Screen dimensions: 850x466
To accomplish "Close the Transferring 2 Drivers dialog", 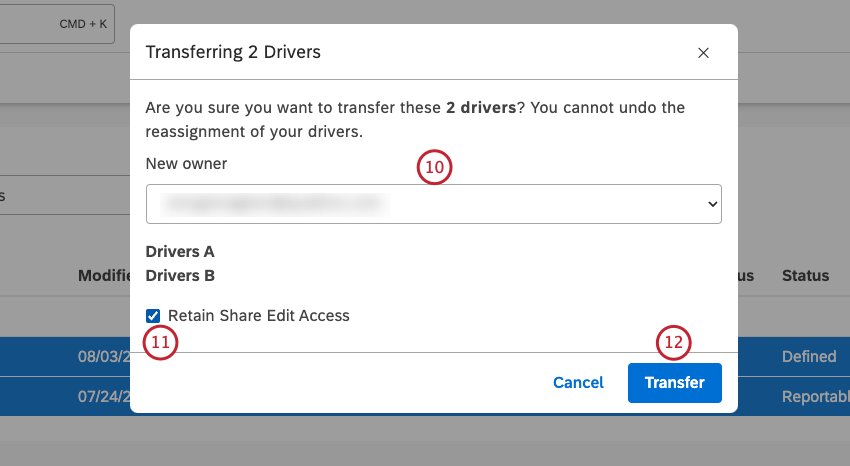I will click(703, 53).
